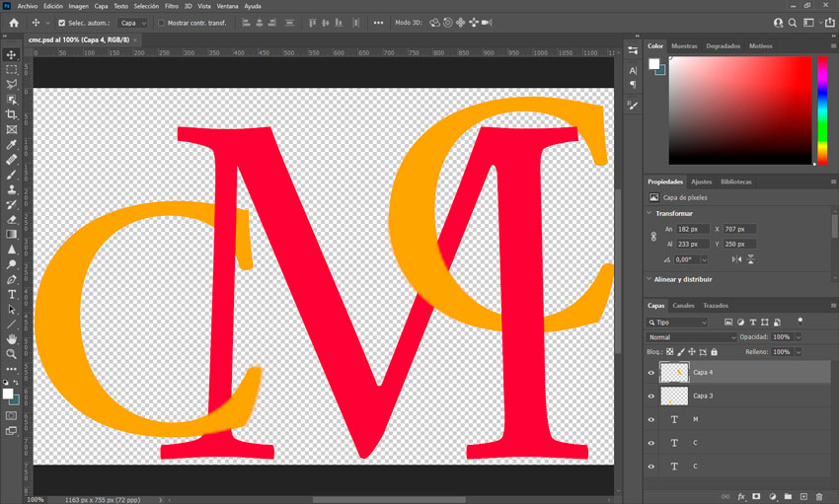Click the lock all padlock icon
The height and width of the screenshot is (504, 839).
click(x=715, y=352)
